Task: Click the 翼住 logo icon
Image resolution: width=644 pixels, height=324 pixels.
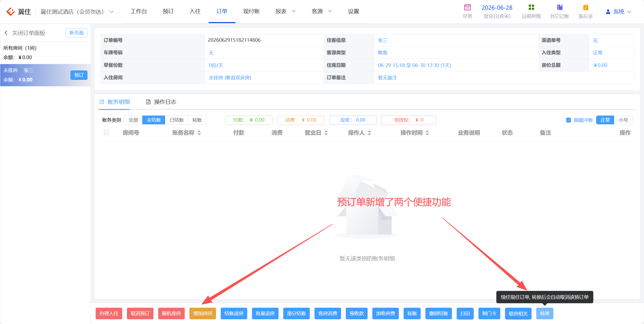Action: tap(11, 12)
